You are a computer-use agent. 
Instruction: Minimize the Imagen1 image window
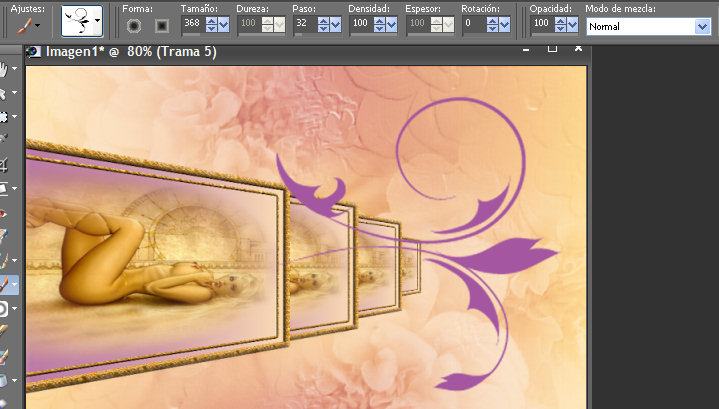(x=527, y=48)
